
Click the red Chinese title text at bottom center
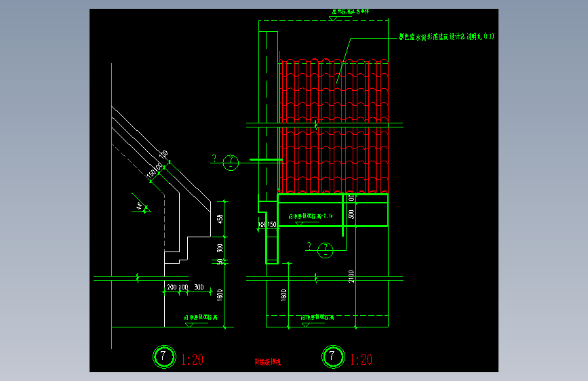click(x=267, y=361)
